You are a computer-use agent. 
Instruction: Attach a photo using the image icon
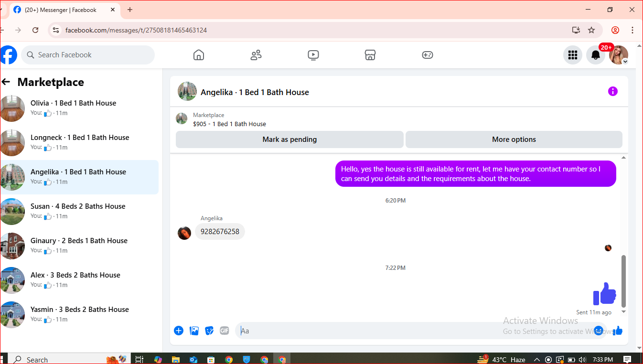tap(194, 331)
